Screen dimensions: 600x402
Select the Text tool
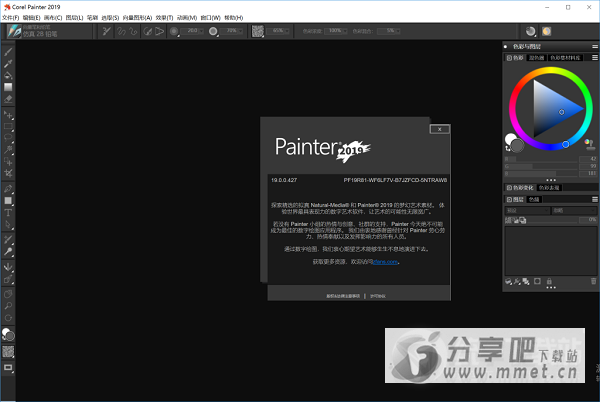click(8, 213)
